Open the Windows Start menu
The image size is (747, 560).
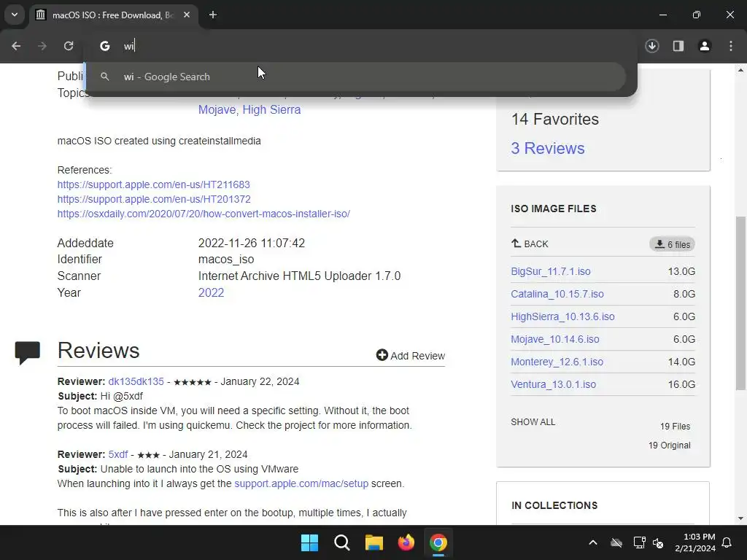click(x=309, y=542)
